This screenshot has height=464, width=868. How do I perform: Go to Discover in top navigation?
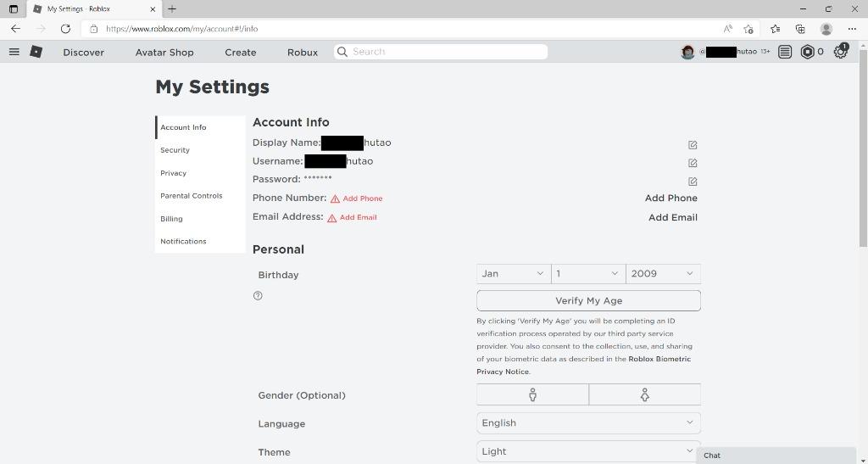coord(84,52)
